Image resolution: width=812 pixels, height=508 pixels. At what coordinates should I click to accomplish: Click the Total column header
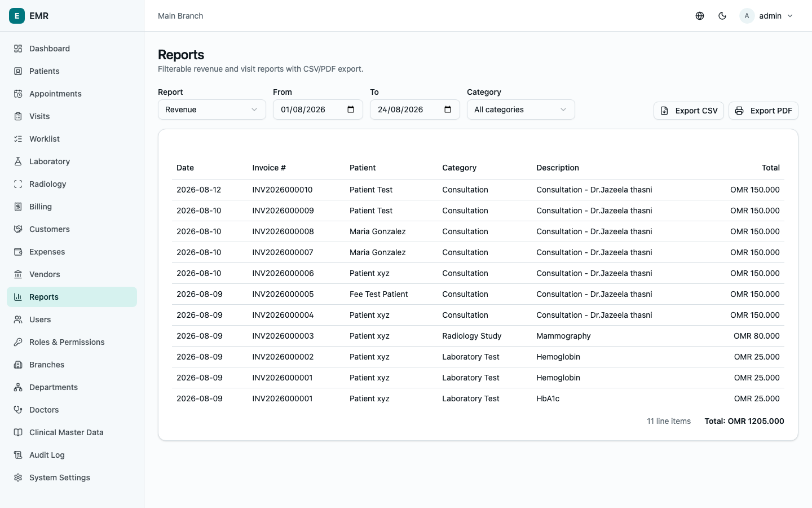[x=771, y=168]
